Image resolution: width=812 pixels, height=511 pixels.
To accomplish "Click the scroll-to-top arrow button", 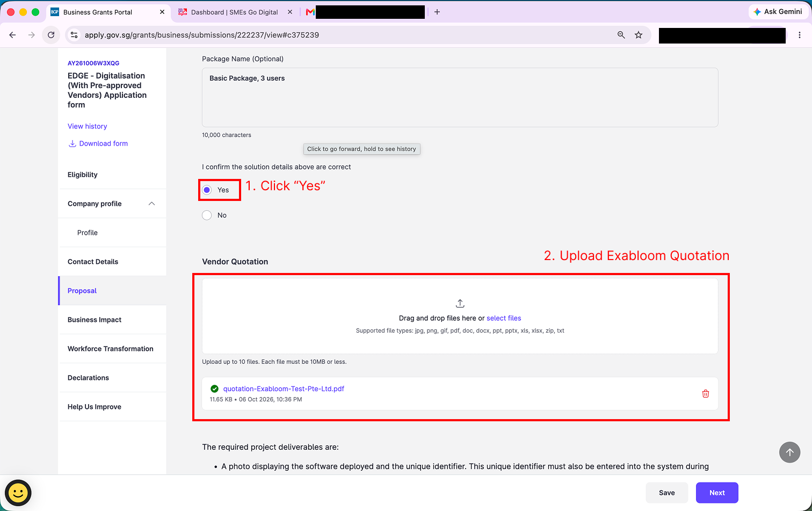I will (x=789, y=452).
